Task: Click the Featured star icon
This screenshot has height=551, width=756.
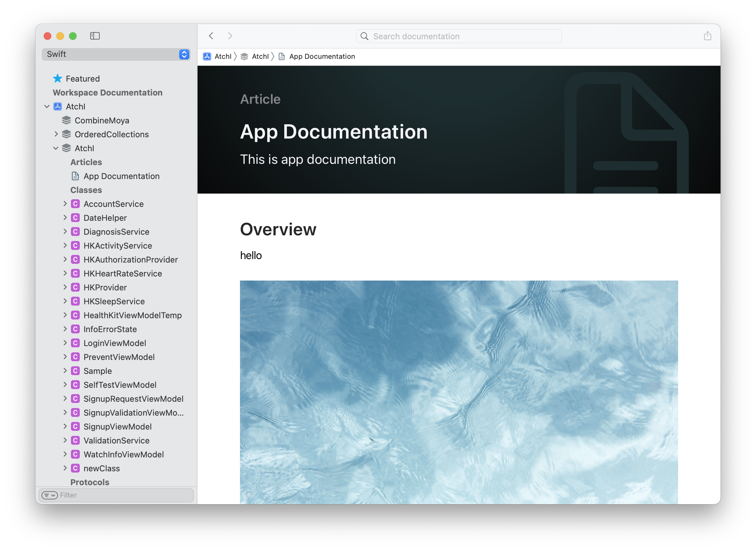Action: coord(57,79)
